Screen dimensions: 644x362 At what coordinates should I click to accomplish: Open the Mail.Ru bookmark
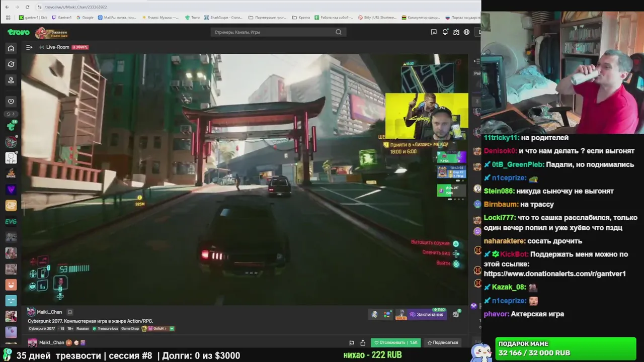117,18
